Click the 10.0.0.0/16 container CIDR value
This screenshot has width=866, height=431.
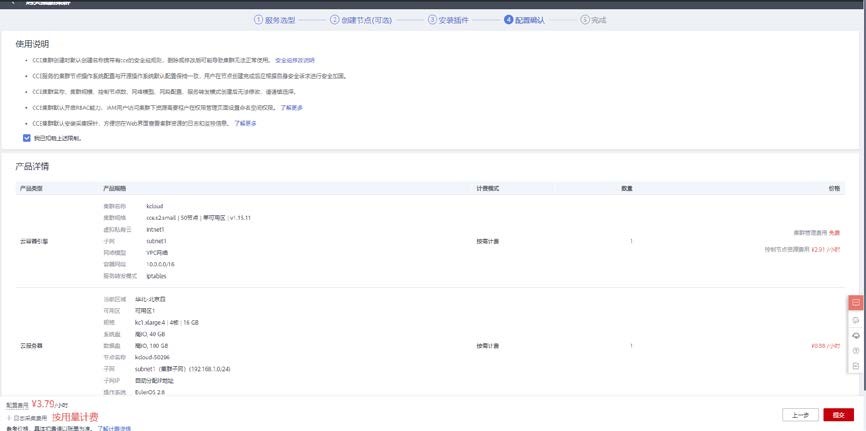coord(160,264)
